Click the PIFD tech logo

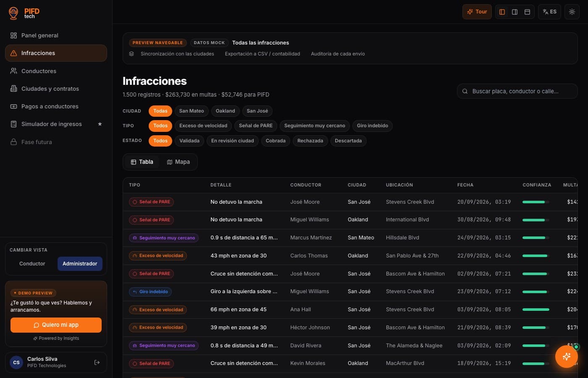coord(24,13)
